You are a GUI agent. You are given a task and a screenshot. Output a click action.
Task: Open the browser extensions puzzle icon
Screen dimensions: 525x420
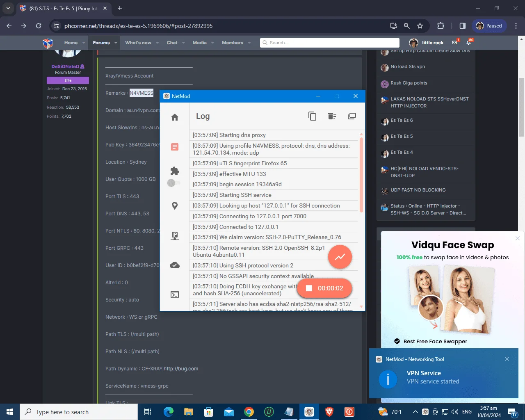[441, 26]
